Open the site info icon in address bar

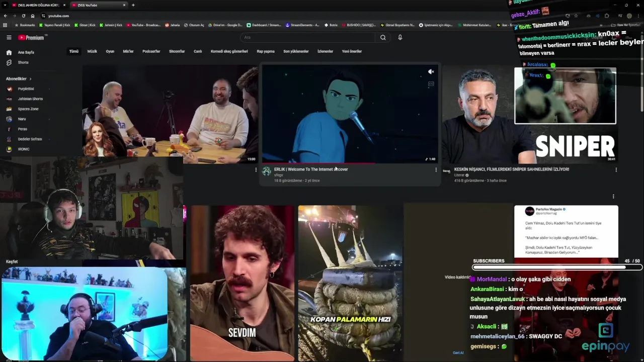point(43,16)
